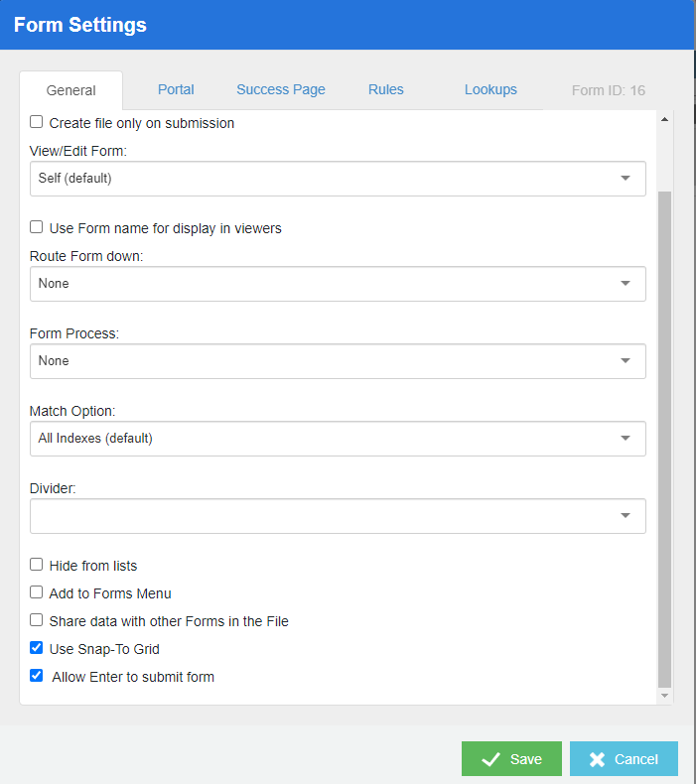The height and width of the screenshot is (784, 696).
Task: Expand the Route Form down dropdown
Action: tap(338, 284)
